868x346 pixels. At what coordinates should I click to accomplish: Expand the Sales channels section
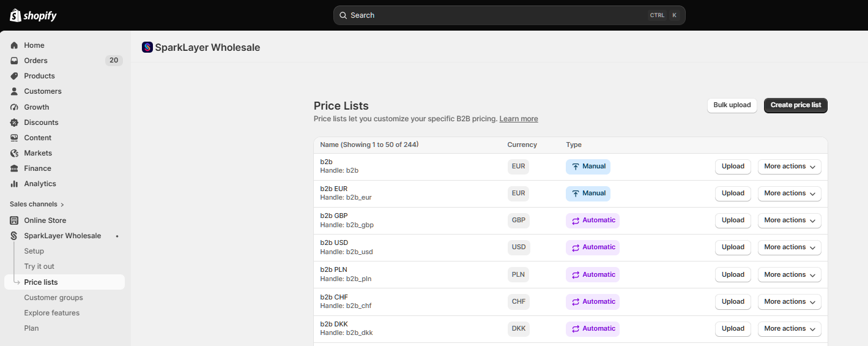pos(37,205)
